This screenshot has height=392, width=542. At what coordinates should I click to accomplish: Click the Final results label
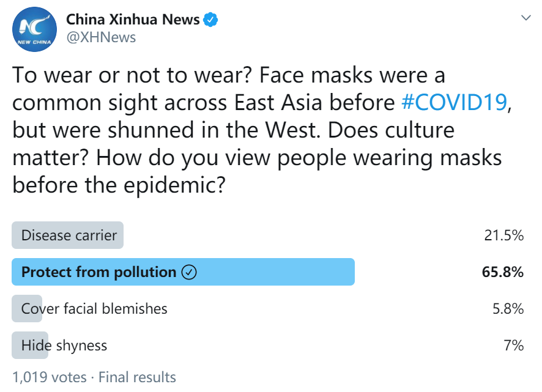click(x=137, y=377)
